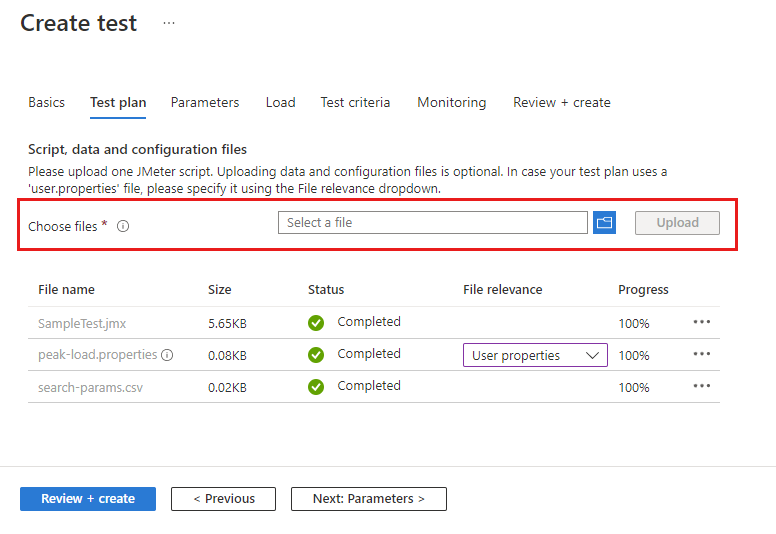The image size is (776, 534).
Task: Go to the Parameters tab
Action: tap(205, 102)
